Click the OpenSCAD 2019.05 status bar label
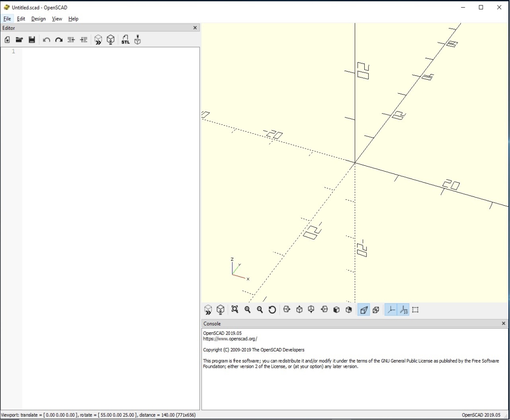 [481, 415]
